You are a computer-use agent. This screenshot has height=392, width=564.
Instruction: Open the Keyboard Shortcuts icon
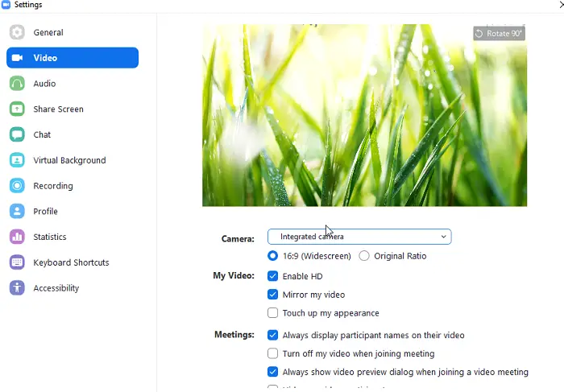click(x=17, y=262)
